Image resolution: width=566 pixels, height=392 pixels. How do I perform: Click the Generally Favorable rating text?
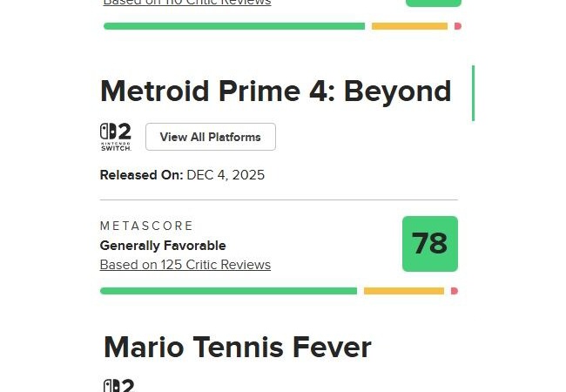163,246
